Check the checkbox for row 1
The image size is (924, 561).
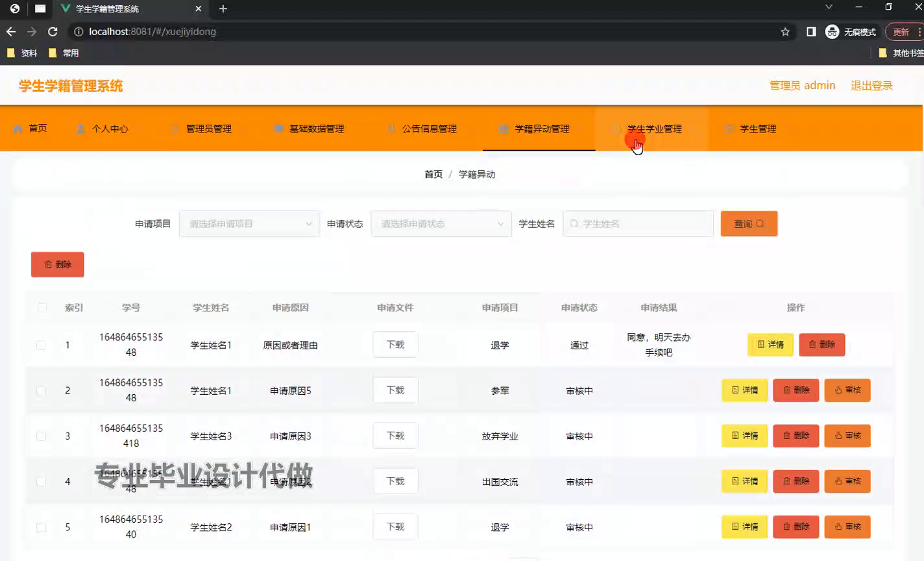(41, 345)
